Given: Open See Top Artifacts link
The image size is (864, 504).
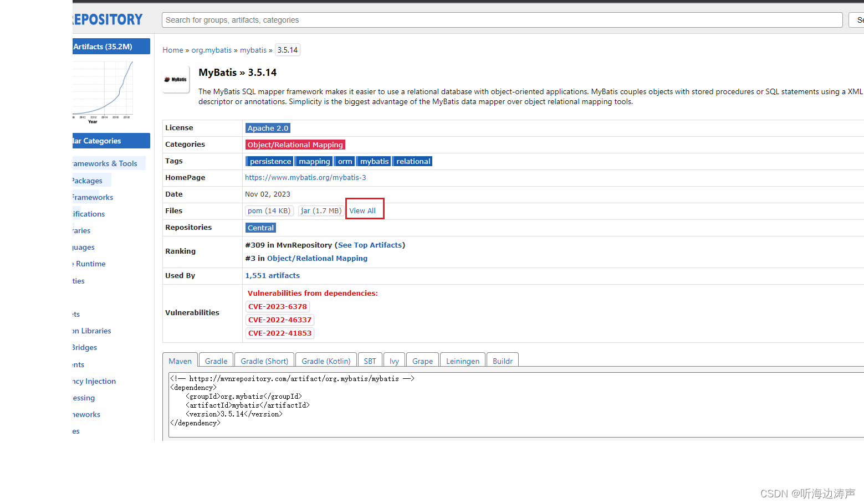Looking at the screenshot, I should (x=370, y=245).
